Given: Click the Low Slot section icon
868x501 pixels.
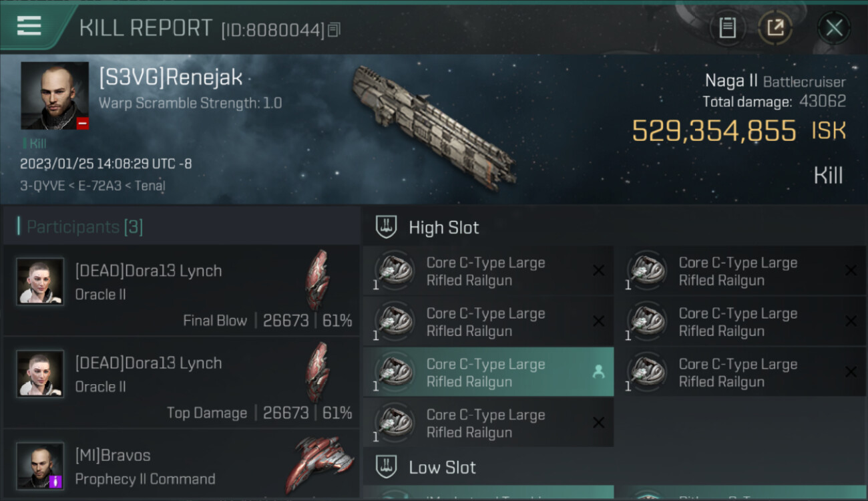Looking at the screenshot, I should (387, 467).
